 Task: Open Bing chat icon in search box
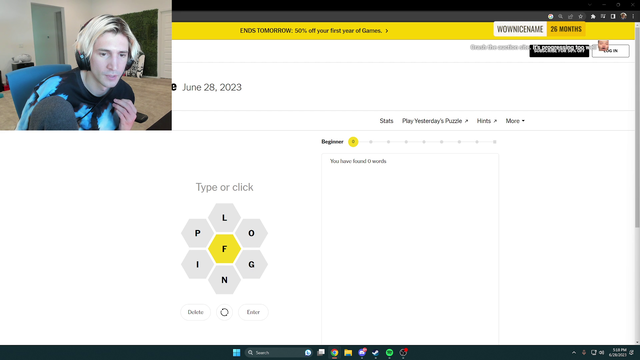(308, 353)
